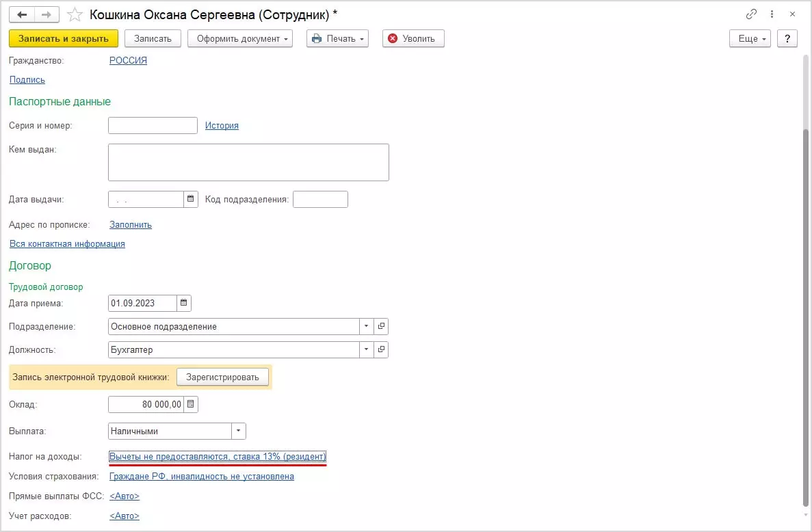Click the forward navigation arrow
The image size is (812, 532).
(47, 14)
